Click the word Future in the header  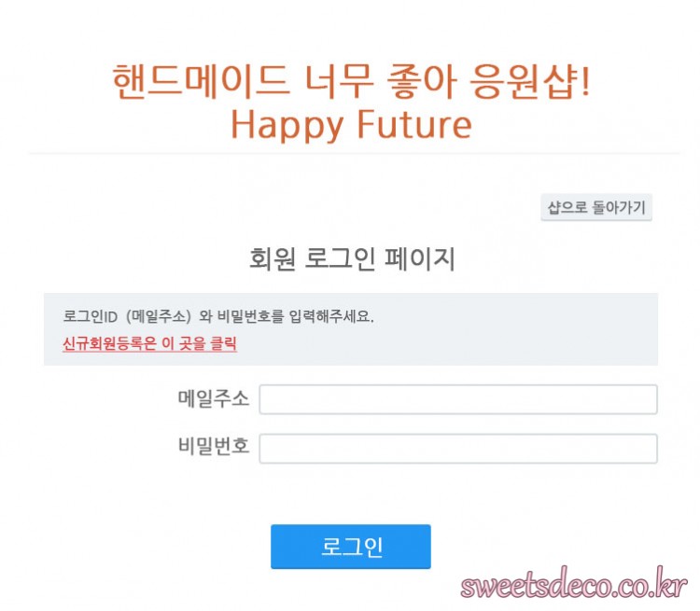pyautogui.click(x=414, y=124)
